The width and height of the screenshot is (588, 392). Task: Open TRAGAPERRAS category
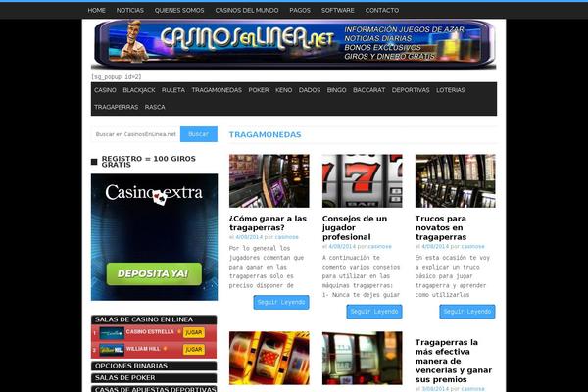coord(117,107)
